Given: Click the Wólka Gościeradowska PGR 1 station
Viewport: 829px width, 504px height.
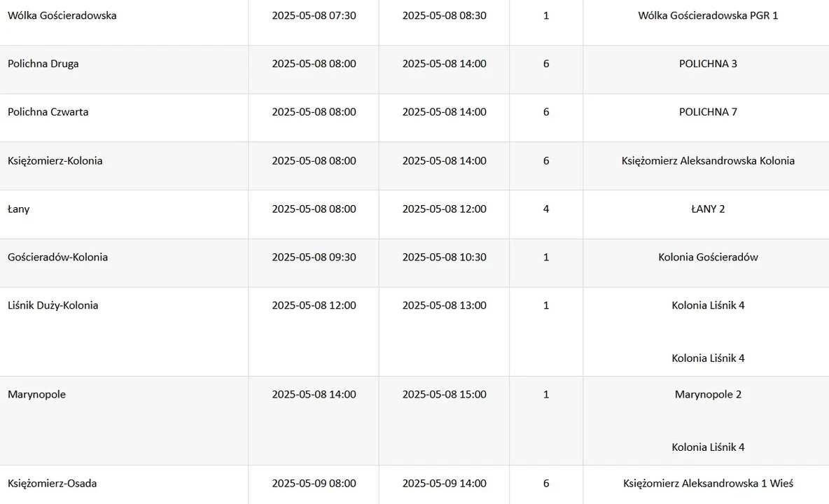Looking at the screenshot, I should [708, 16].
